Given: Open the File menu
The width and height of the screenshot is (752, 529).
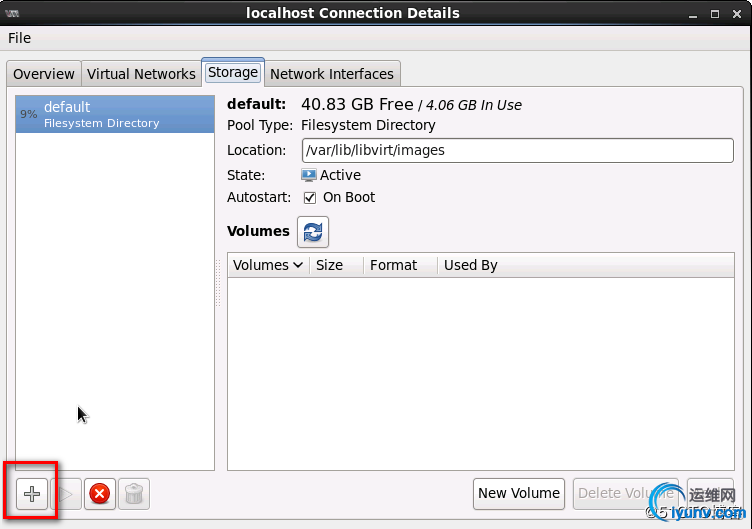Looking at the screenshot, I should click(19, 38).
